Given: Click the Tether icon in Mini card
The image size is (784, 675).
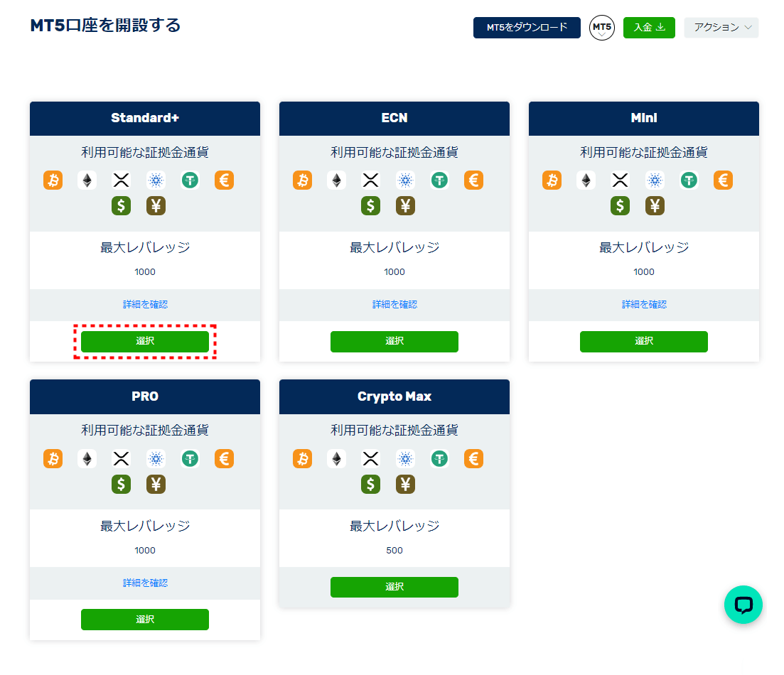Looking at the screenshot, I should coord(689,180).
